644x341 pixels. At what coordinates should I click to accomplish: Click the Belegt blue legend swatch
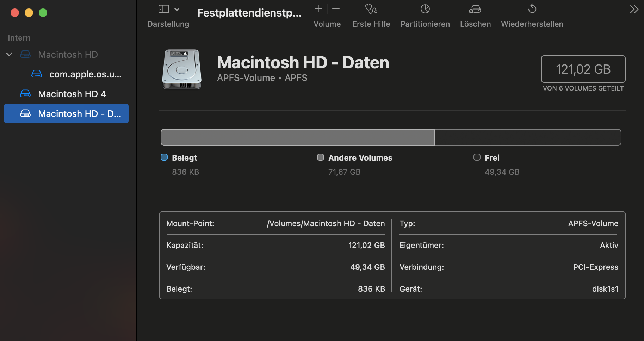click(164, 157)
